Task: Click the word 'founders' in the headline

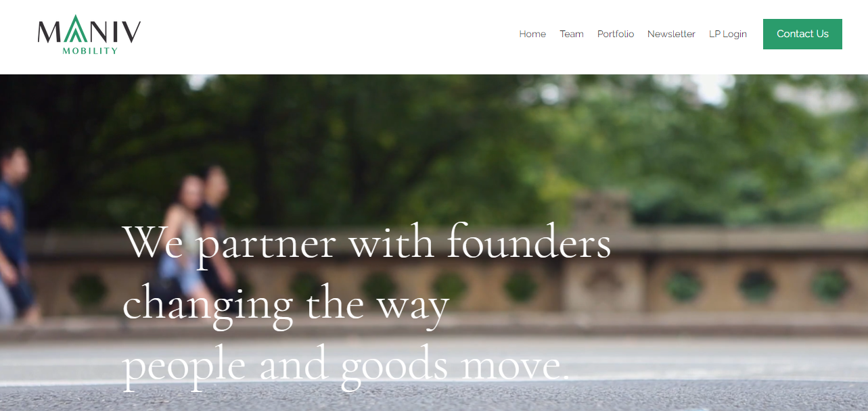Action: coord(529,242)
